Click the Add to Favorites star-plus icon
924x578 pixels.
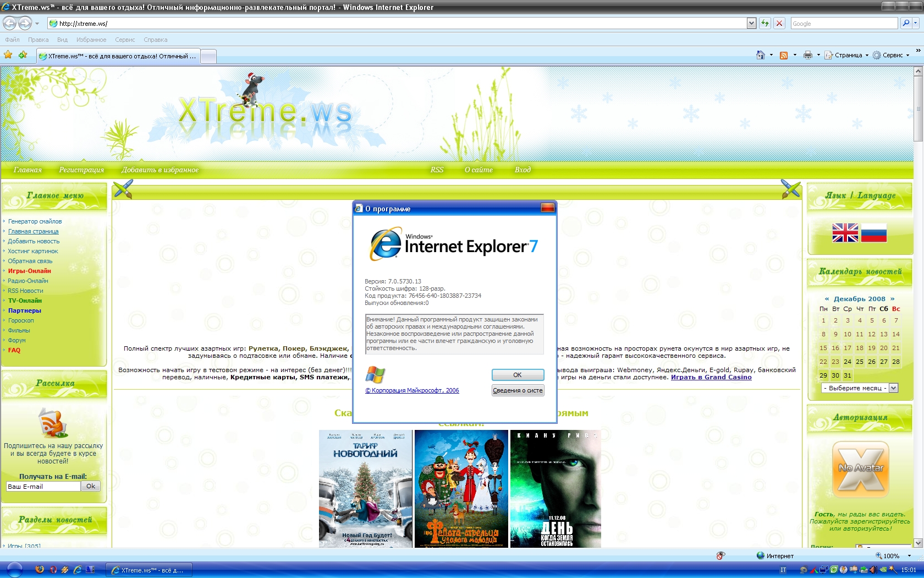point(23,55)
